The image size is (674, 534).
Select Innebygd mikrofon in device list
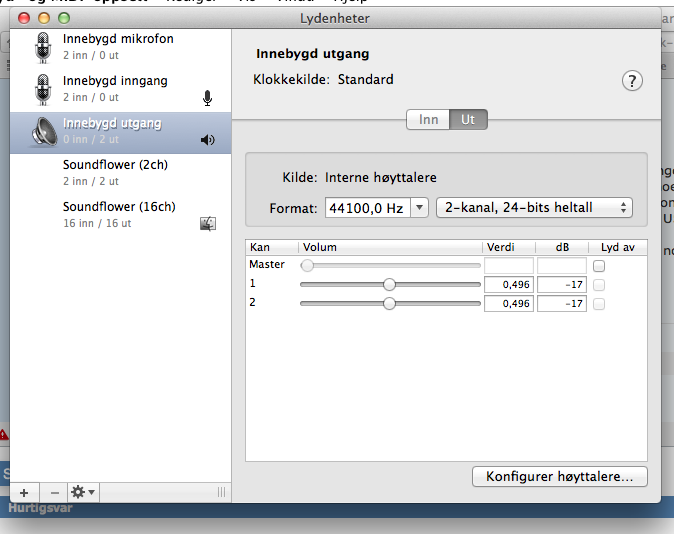pos(120,47)
